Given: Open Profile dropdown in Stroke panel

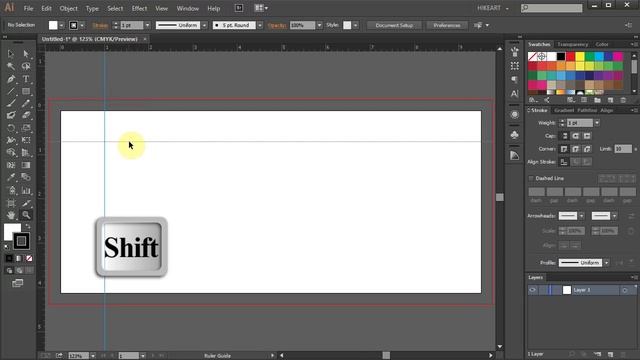Looking at the screenshot, I should click(x=607, y=263).
